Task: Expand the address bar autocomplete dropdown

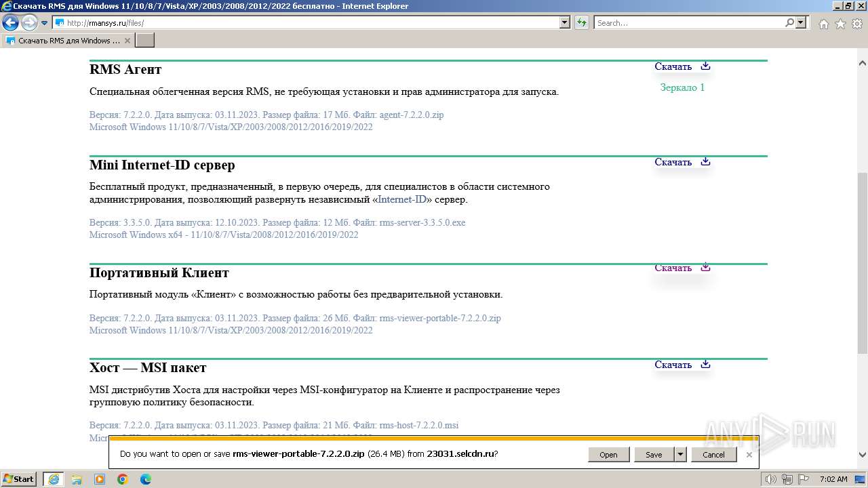Action: coord(565,22)
